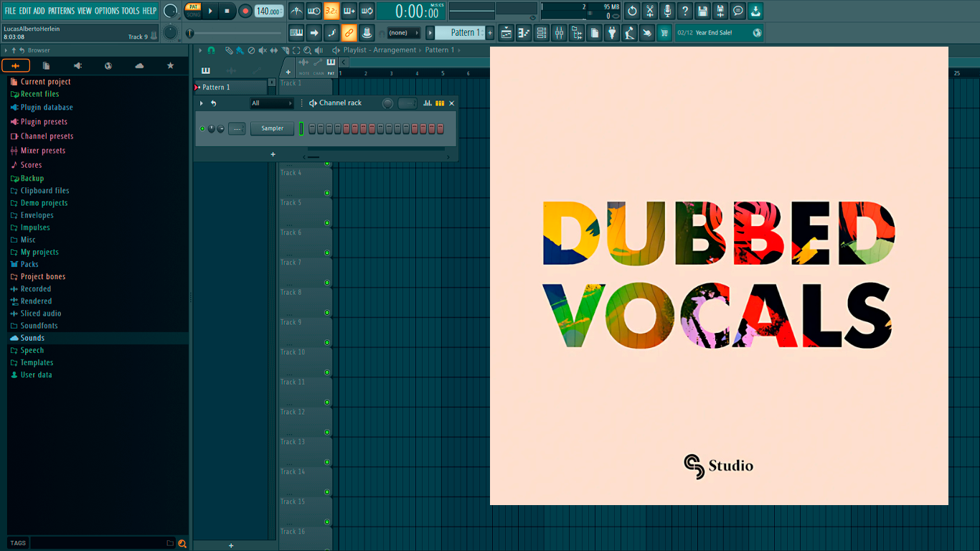Click the Sampler channel button
Image resolution: width=980 pixels, height=551 pixels.
coord(272,128)
